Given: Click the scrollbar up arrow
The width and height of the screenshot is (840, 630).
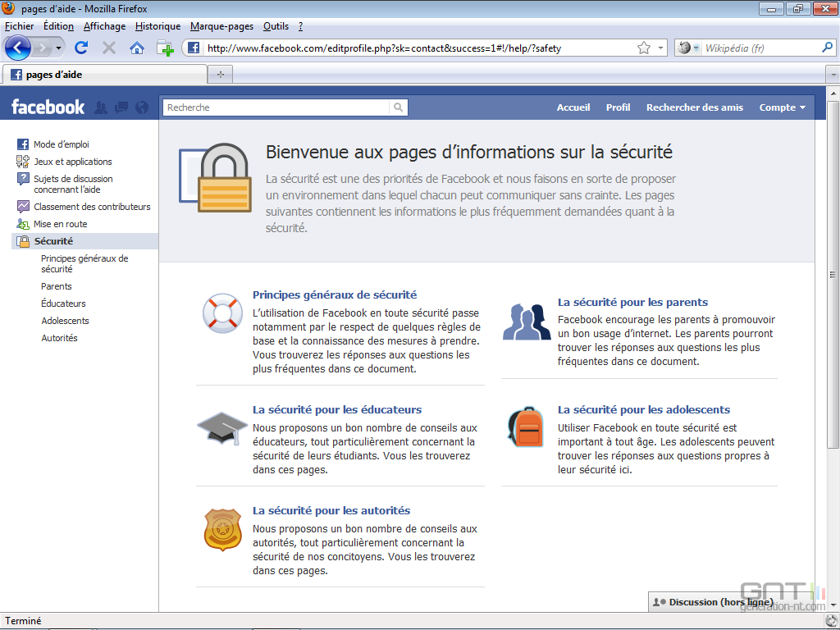Looking at the screenshot, I should 833,93.
